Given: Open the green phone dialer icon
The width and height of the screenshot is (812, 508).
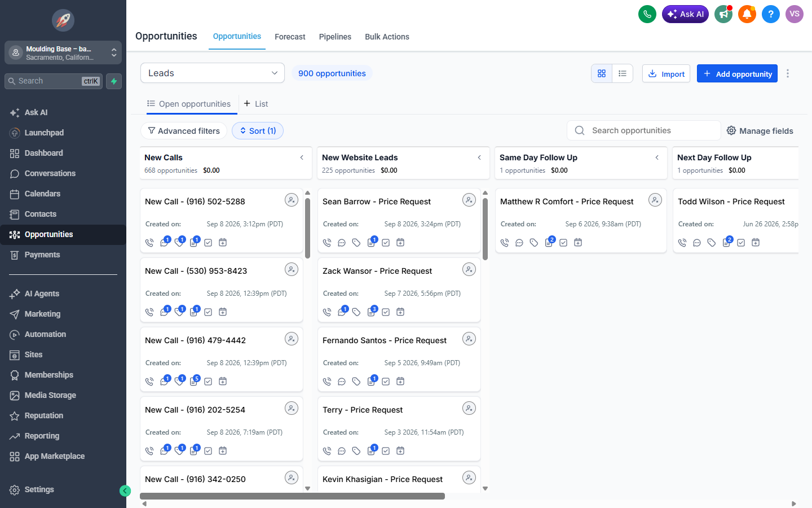Looking at the screenshot, I should (x=647, y=14).
